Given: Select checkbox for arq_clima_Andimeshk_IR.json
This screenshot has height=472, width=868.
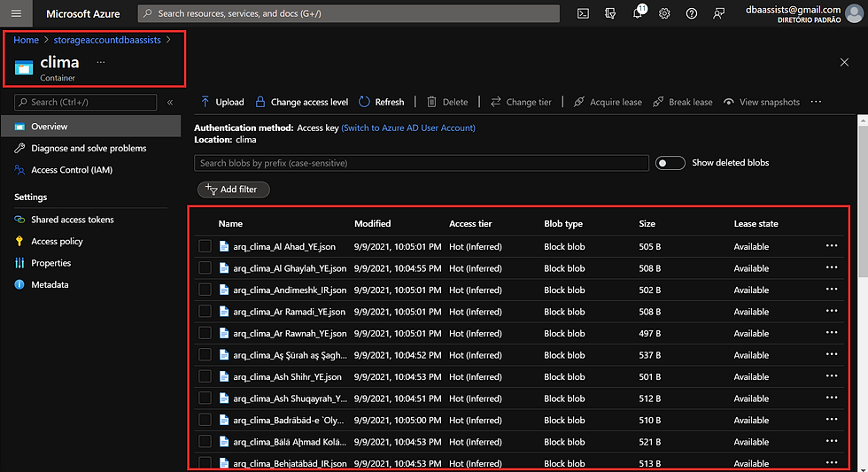Looking at the screenshot, I should point(205,290).
